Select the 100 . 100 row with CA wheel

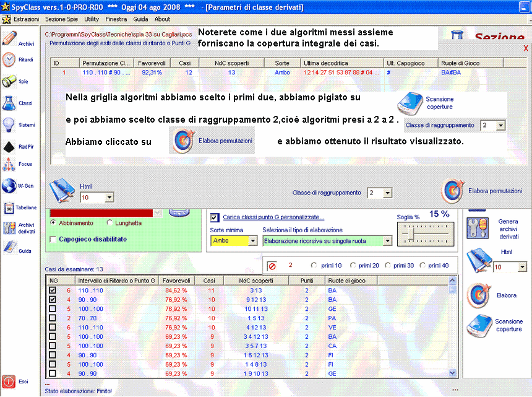248,346
